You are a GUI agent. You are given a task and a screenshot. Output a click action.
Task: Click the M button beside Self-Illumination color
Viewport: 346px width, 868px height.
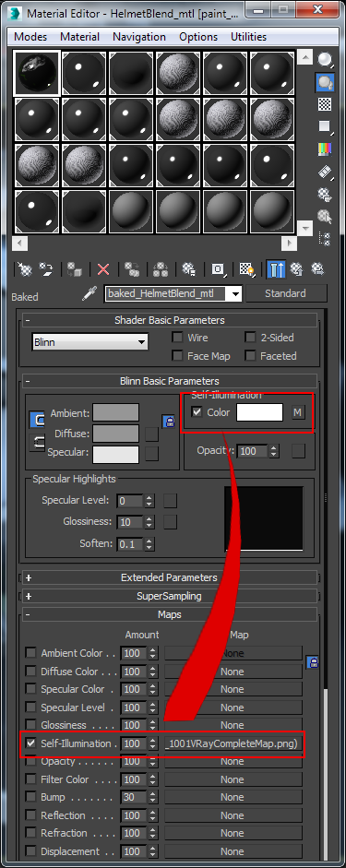pos(298,412)
